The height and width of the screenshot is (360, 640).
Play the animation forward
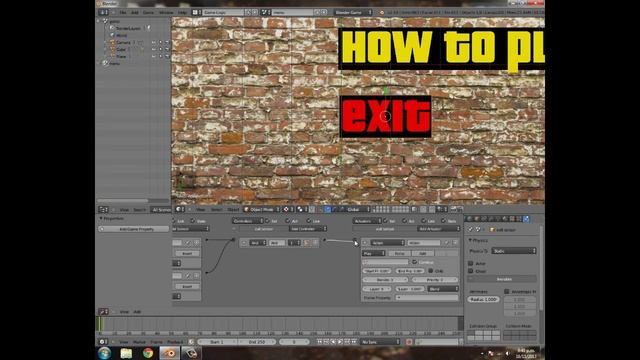[340, 342]
